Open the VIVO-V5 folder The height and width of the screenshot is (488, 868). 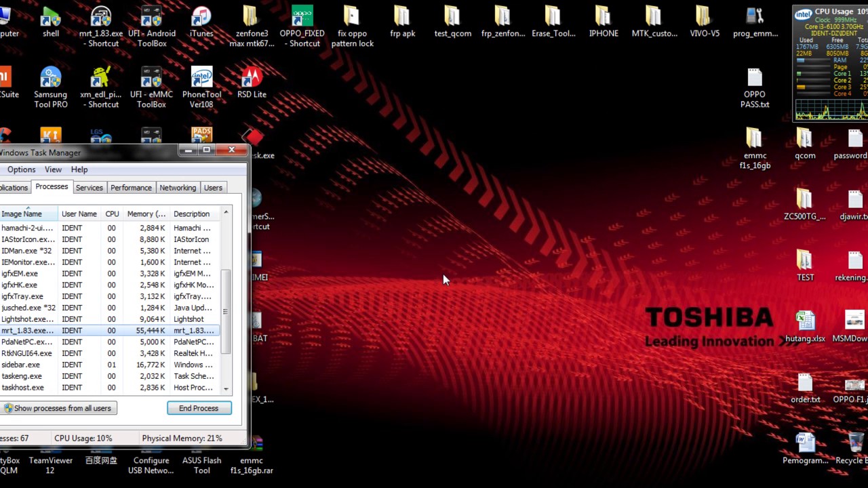pyautogui.click(x=703, y=22)
